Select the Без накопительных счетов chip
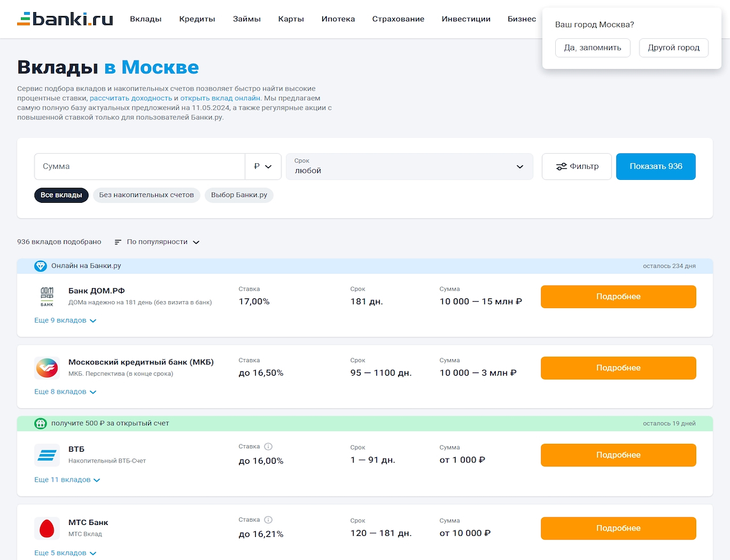The image size is (730, 560). (146, 195)
